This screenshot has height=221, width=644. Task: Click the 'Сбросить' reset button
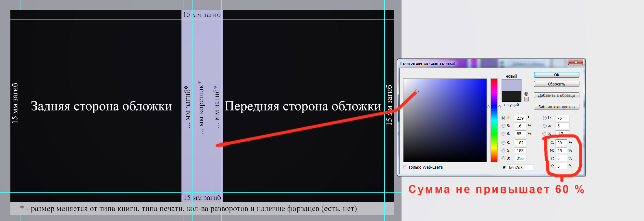pyautogui.click(x=556, y=84)
